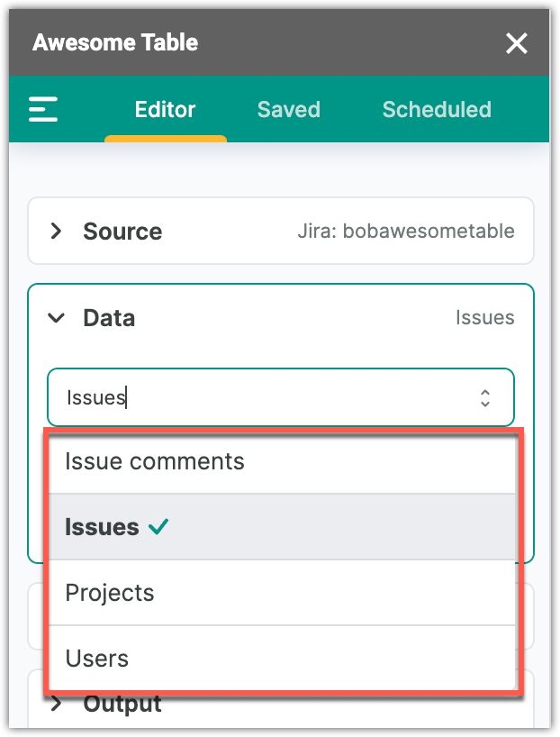Select Users in the dropdown list
560x737 pixels.
coord(97,659)
